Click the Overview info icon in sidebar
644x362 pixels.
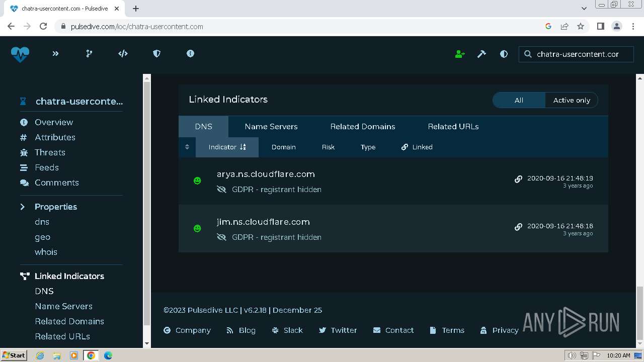(24, 122)
